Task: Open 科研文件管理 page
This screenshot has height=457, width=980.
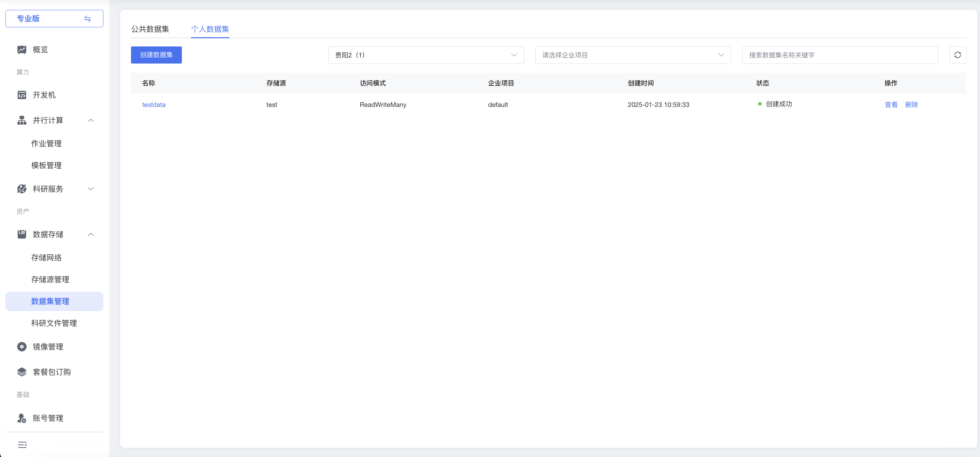Action: coord(54,323)
